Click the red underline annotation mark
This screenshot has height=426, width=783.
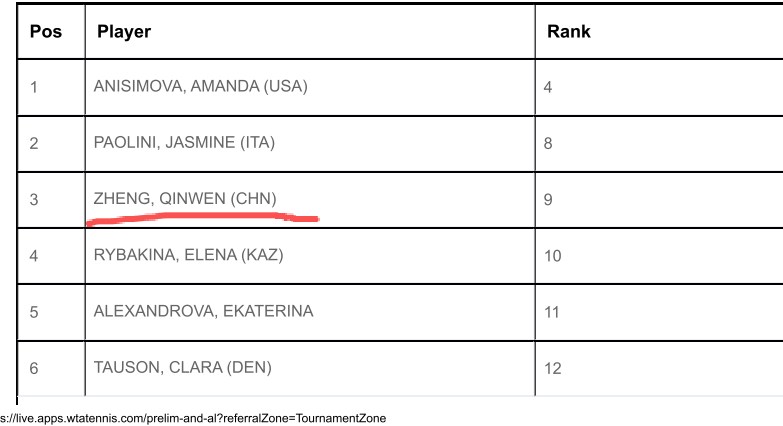203,219
